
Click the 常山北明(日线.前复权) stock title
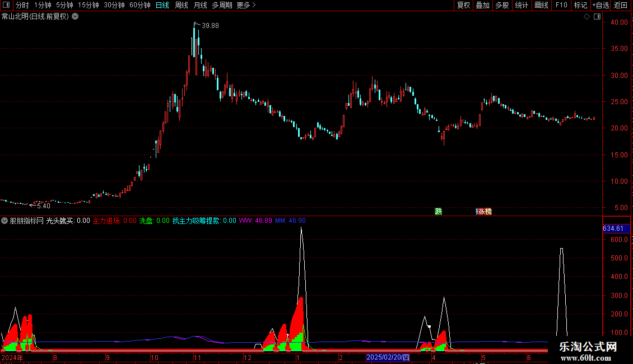tap(35, 17)
